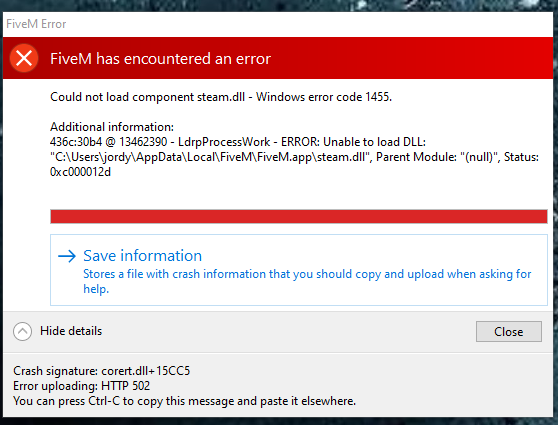Click the 'Could not load component steam.dll' message
Screen dimensions: 558x425
(147, 97)
